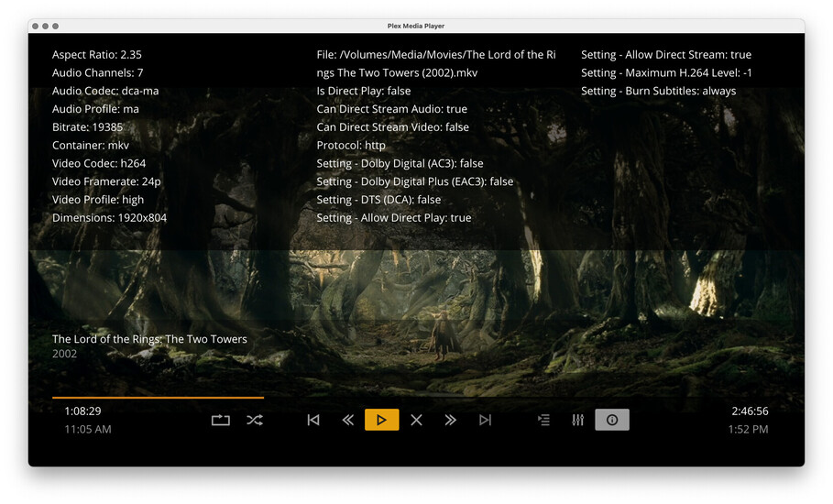Toggle the shuffle icon
The image size is (833, 504).
(x=255, y=420)
